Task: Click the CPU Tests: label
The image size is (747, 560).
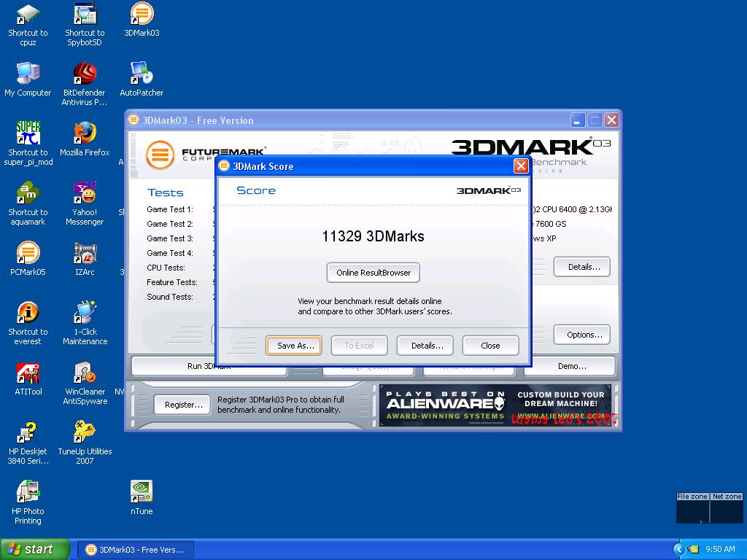Action: [x=166, y=268]
